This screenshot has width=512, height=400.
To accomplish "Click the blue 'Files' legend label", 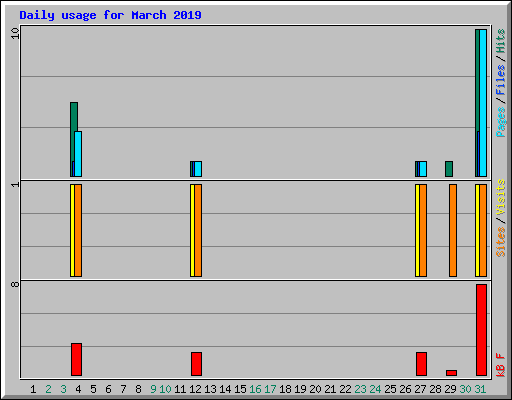I will [x=500, y=79].
